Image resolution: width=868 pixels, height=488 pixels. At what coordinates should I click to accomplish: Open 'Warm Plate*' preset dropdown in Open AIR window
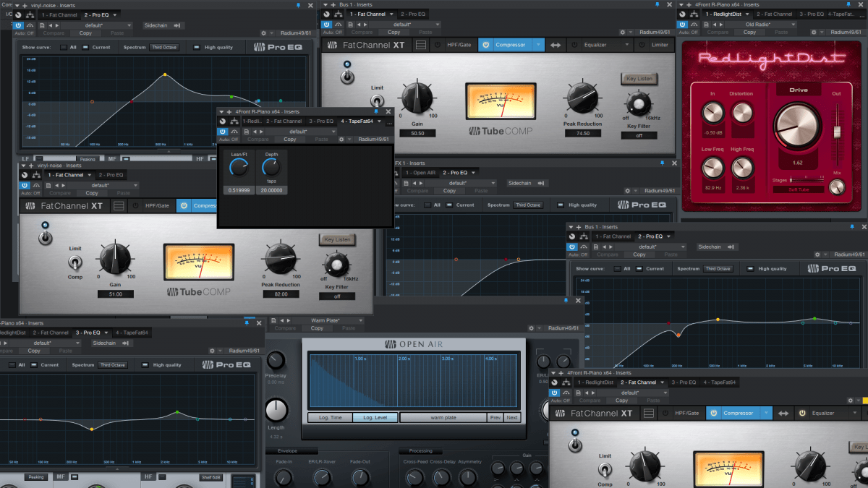click(330, 320)
